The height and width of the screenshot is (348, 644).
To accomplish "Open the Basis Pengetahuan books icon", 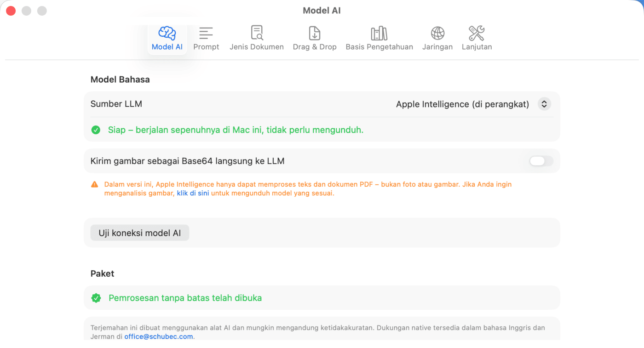I will click(379, 33).
